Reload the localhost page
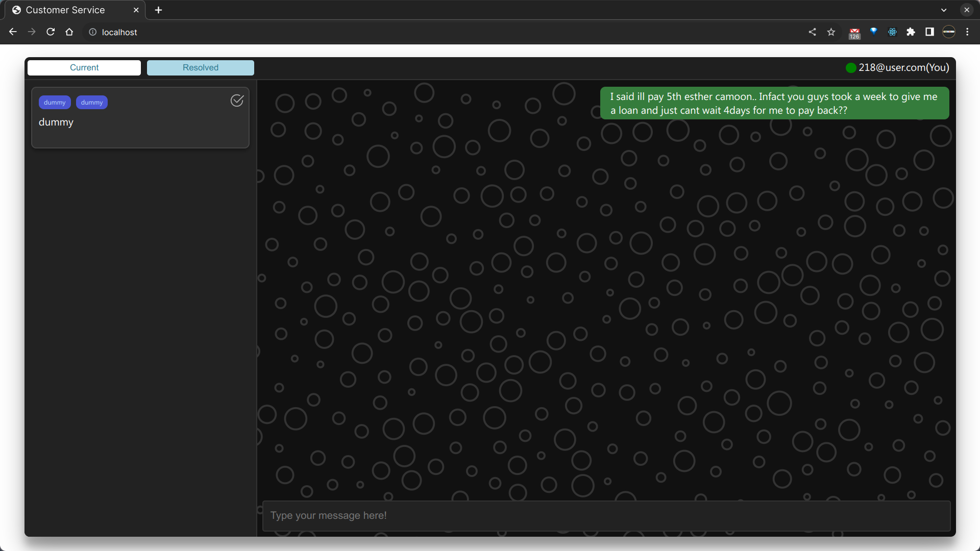The width and height of the screenshot is (980, 551). tap(51, 32)
